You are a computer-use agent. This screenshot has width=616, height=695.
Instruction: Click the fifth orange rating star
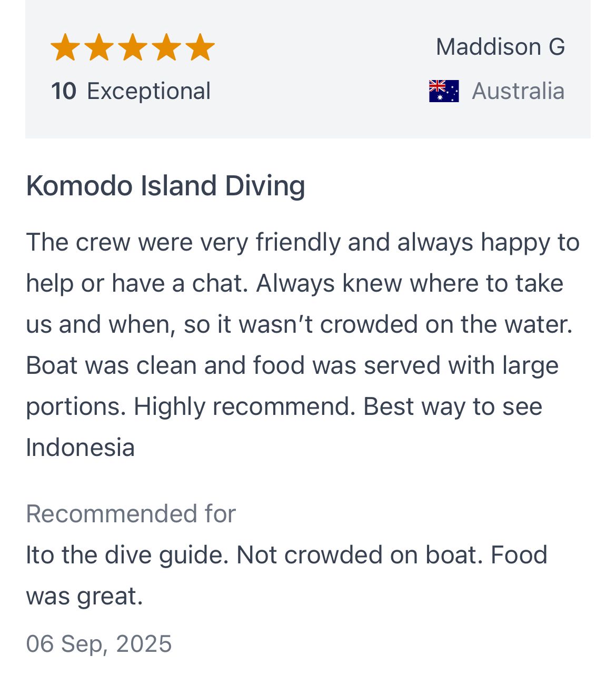[200, 47]
